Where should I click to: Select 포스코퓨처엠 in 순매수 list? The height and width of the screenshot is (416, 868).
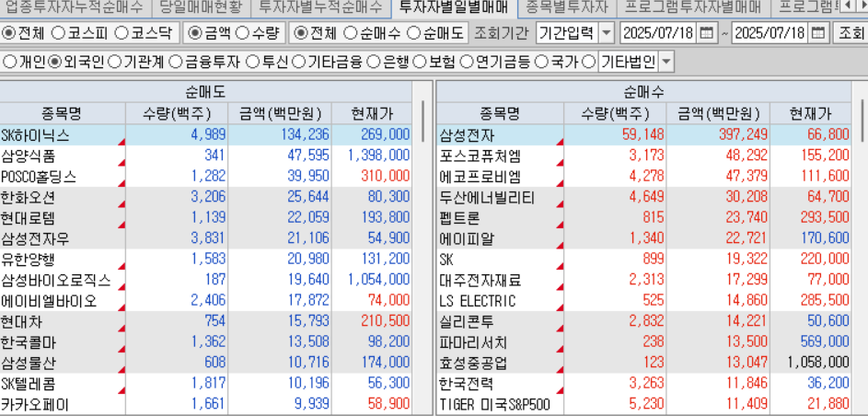pos(643,156)
